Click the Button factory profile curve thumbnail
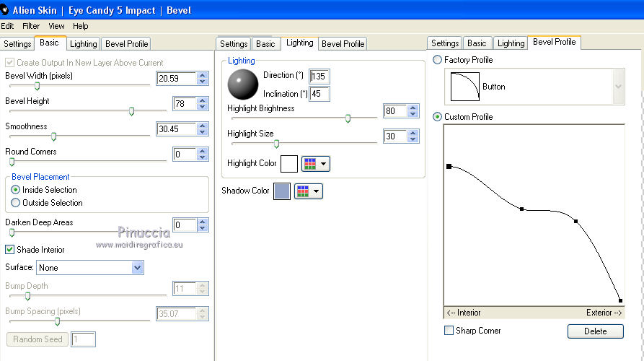This screenshot has width=644, height=361. tap(465, 87)
